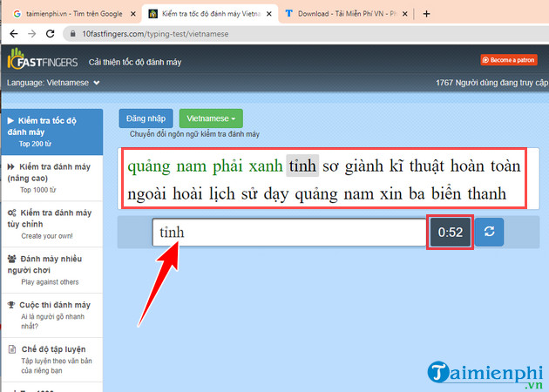Open Kiểm tra đánh máy tùy chỉnh menu item
Viewport: 549px width, 392px height.
[x=52, y=225]
